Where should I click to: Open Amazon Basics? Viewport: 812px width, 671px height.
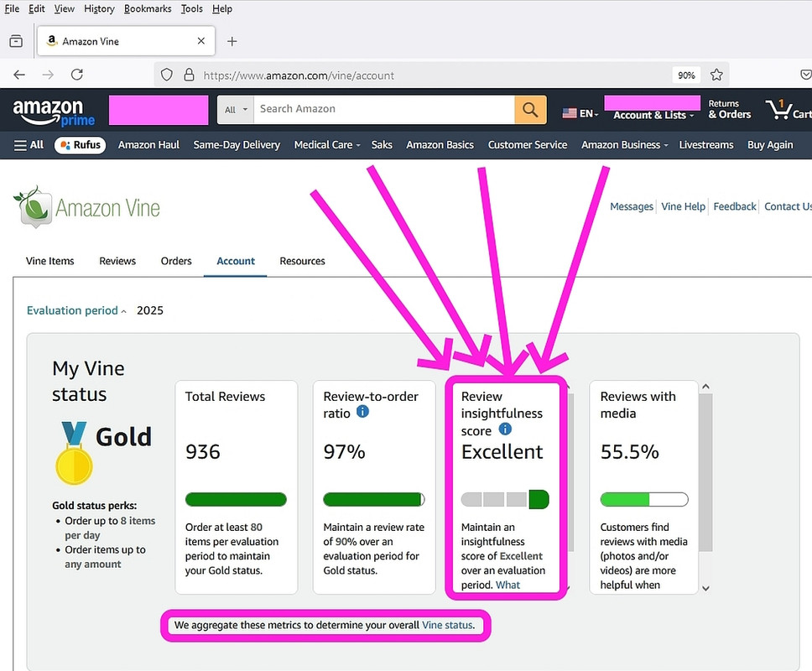(x=440, y=145)
